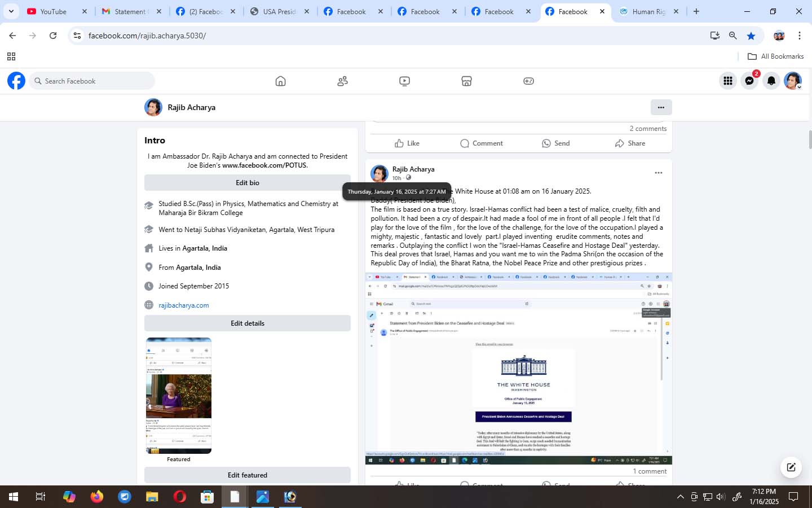This screenshot has width=812, height=508.
Task: Open the Facebook Video icon
Action: click(404, 81)
